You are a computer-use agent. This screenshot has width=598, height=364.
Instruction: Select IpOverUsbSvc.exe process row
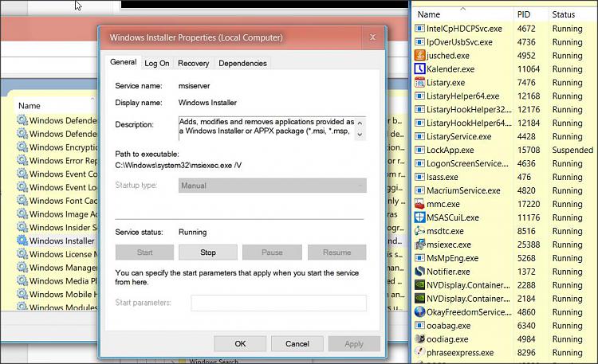(504, 42)
